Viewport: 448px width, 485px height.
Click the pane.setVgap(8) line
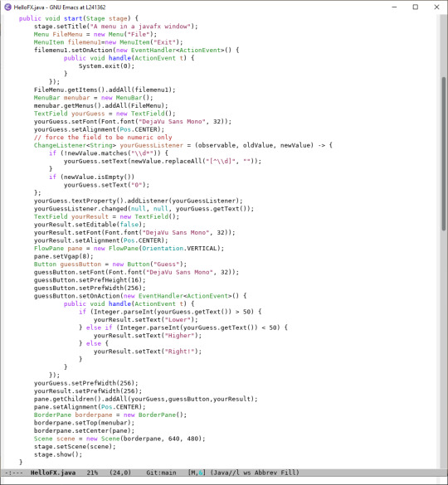click(x=64, y=256)
